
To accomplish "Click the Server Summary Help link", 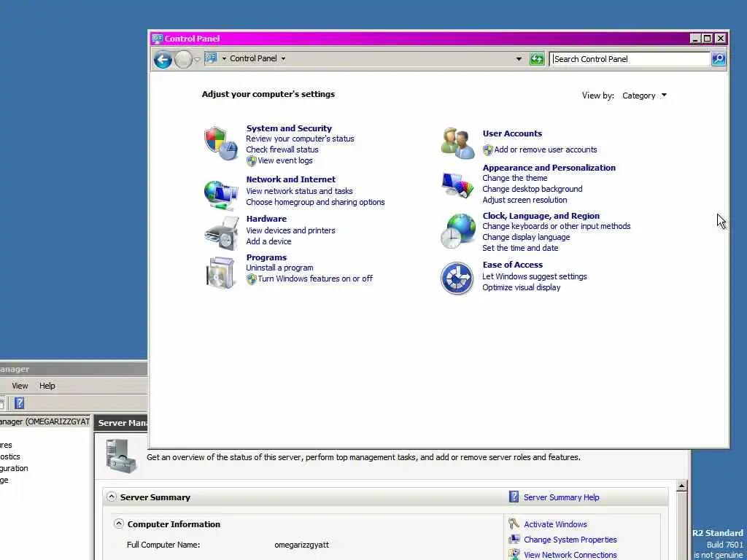I will (561, 497).
